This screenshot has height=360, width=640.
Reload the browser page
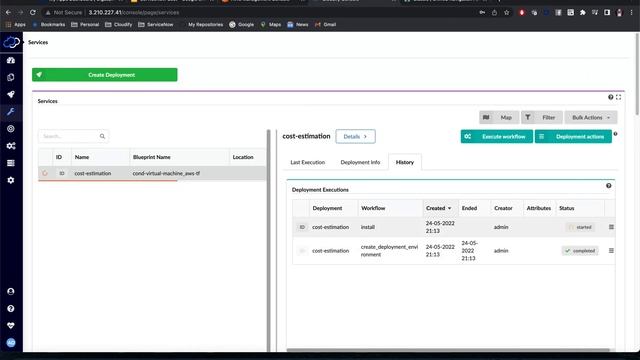pyautogui.click(x=33, y=13)
